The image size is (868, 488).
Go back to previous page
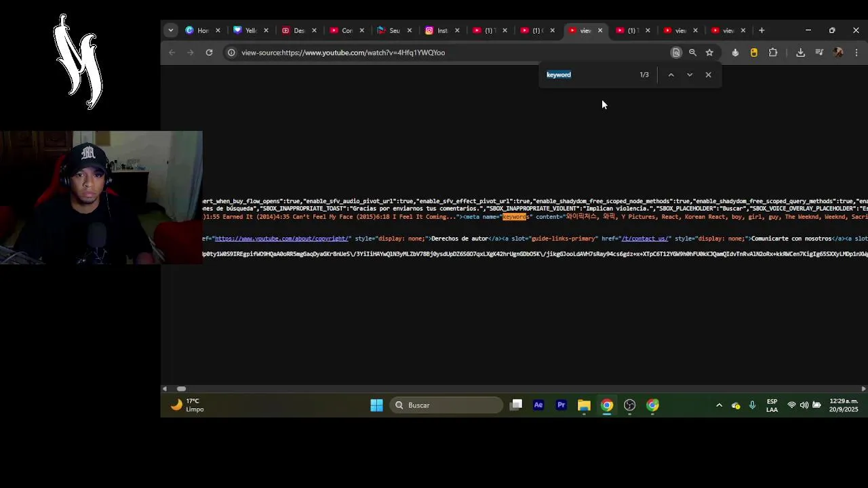(172, 52)
